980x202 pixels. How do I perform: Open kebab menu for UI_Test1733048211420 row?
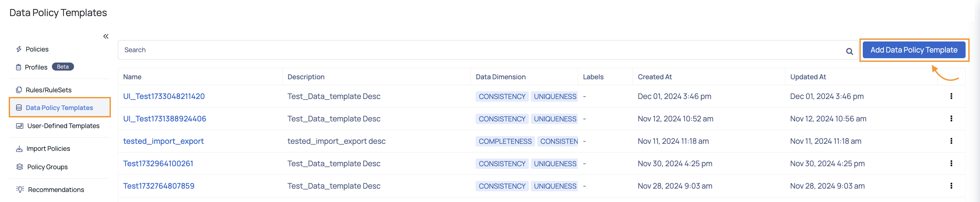(x=951, y=96)
